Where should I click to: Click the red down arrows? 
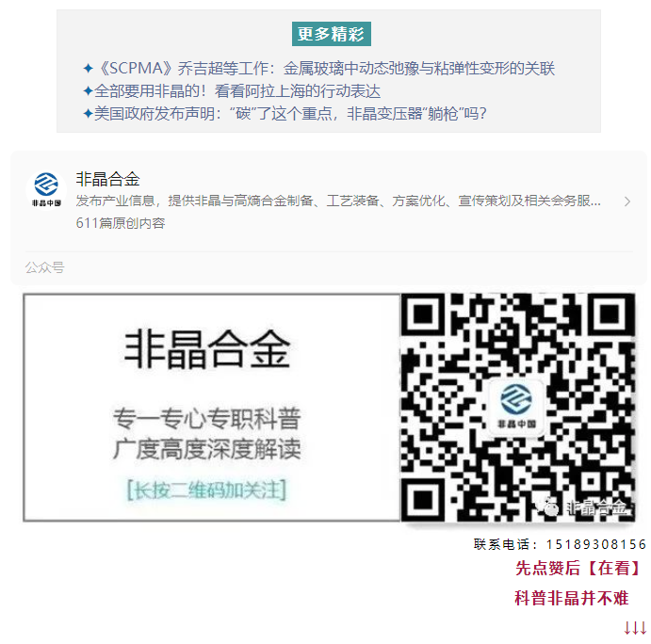(x=635, y=628)
